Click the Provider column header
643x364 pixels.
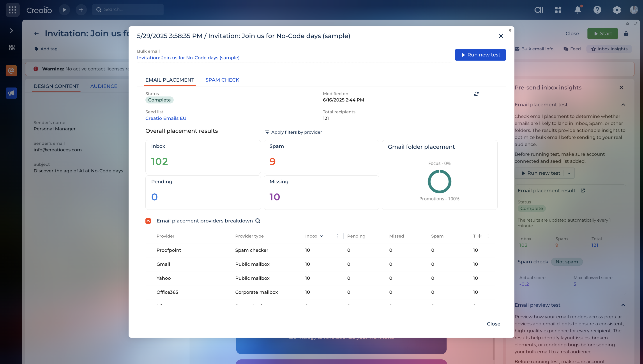click(165, 236)
